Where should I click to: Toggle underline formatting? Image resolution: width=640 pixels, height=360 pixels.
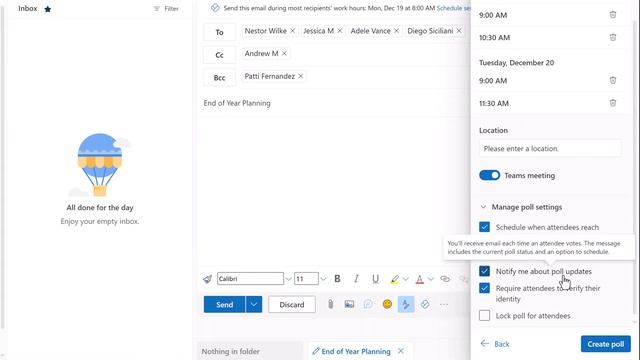click(375, 279)
